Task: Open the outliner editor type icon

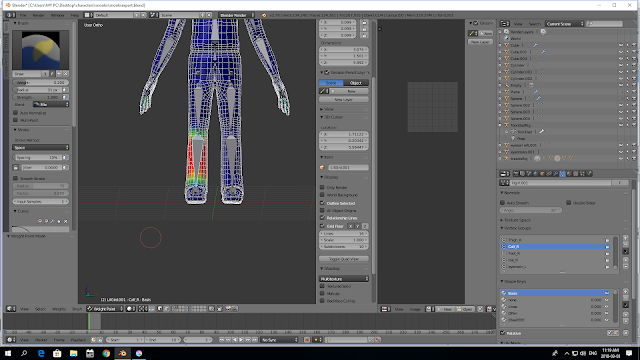Action: click(505, 24)
